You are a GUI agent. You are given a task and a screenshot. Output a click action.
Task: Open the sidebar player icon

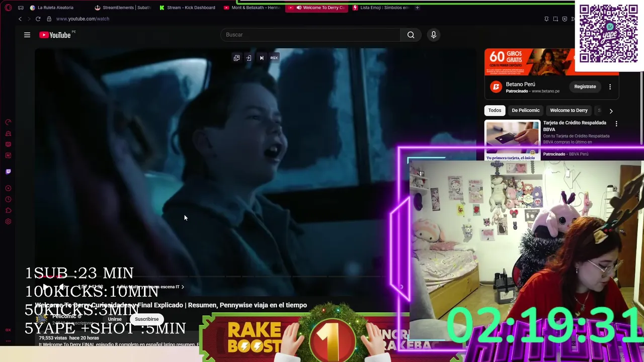click(8, 188)
